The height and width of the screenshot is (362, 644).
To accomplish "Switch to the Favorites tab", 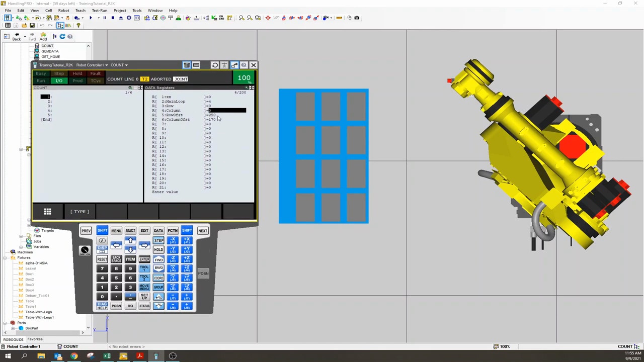I will coord(35,339).
